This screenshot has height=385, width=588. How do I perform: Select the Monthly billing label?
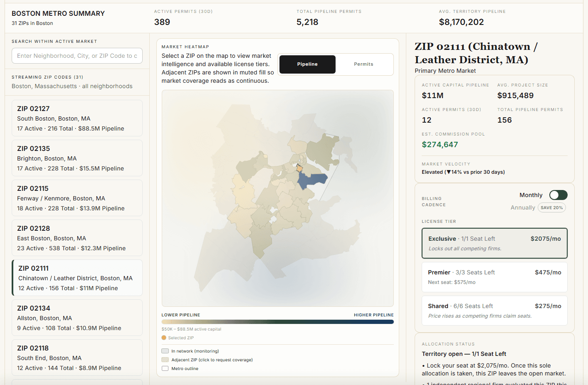(531, 195)
